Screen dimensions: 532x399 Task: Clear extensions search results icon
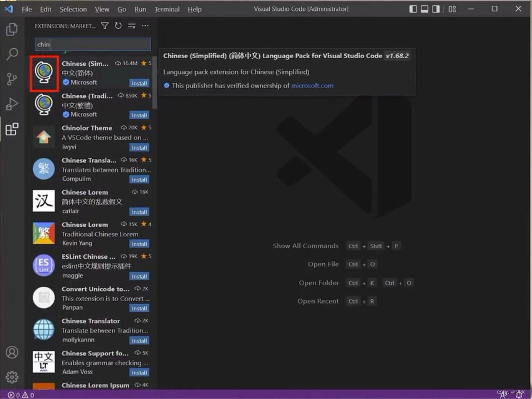pyautogui.click(x=132, y=26)
